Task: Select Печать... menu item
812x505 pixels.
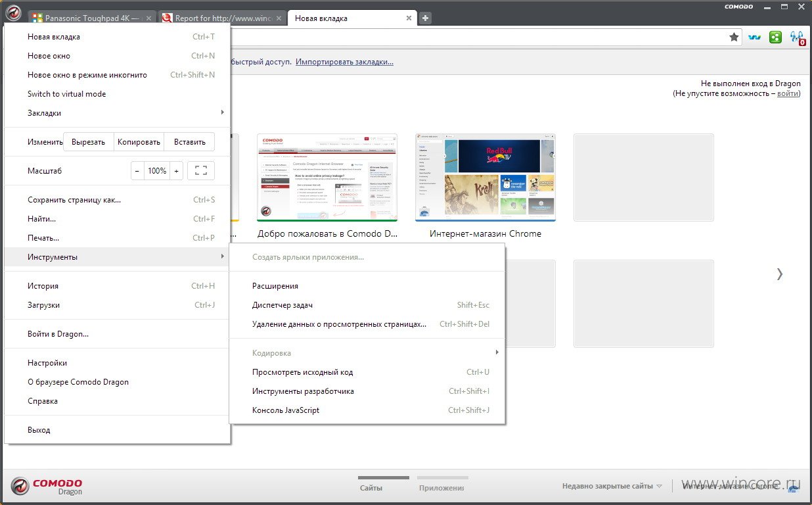Action: (117, 238)
